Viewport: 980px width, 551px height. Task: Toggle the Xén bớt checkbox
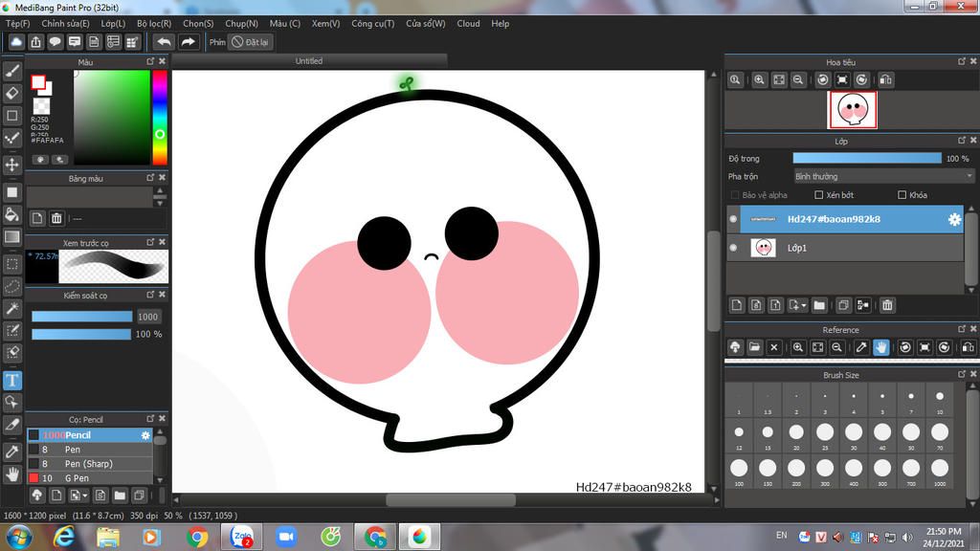click(x=819, y=195)
